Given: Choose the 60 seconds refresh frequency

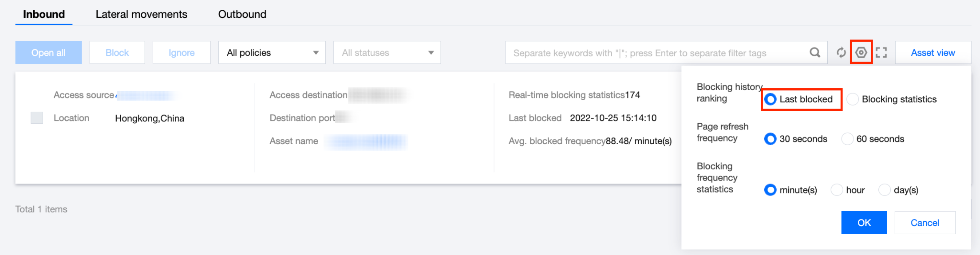Looking at the screenshot, I should click(847, 139).
